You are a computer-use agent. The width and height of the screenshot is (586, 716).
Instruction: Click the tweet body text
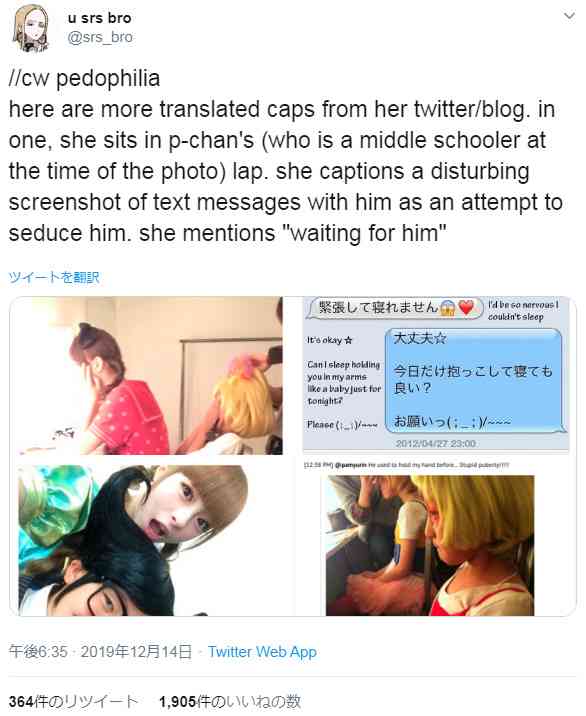(x=285, y=156)
